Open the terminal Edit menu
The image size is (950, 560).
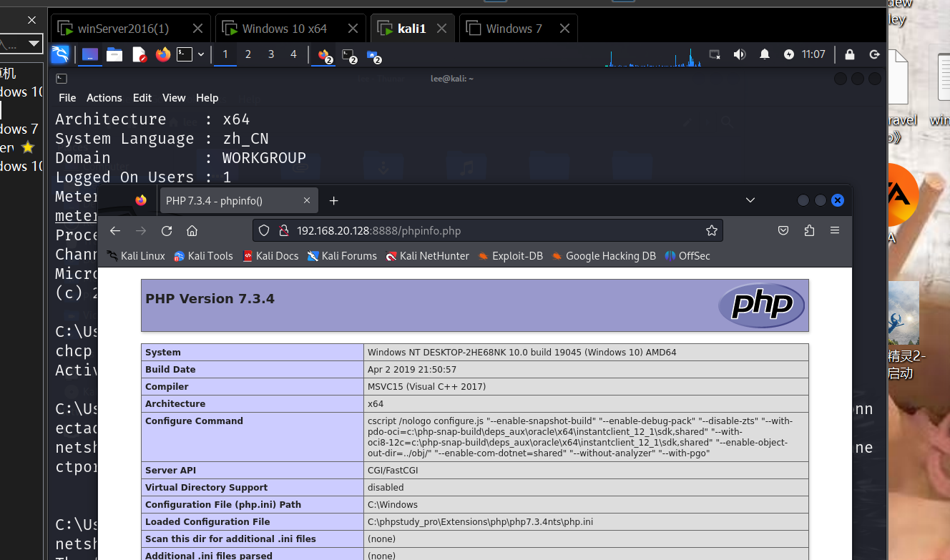(x=142, y=98)
